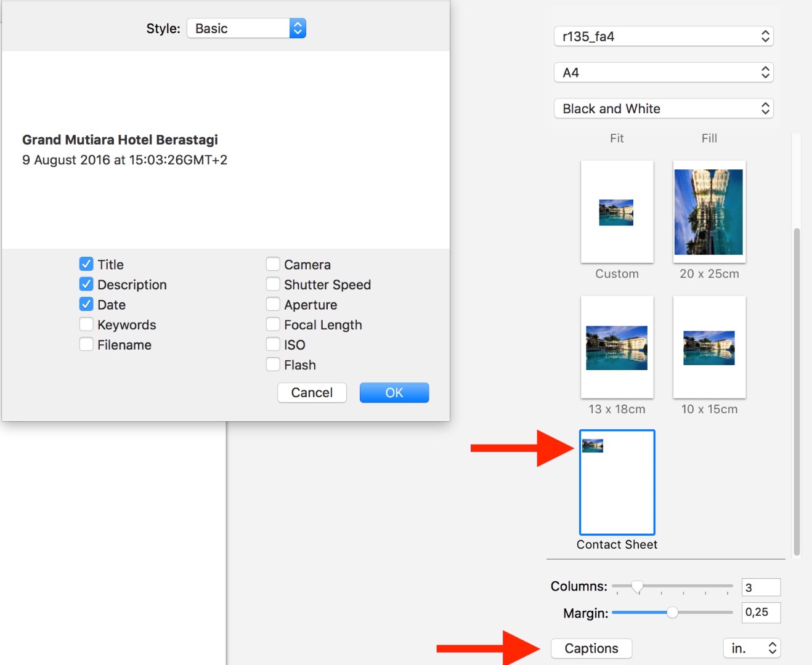Enable the Filename checkbox
812x665 pixels.
[x=86, y=344]
